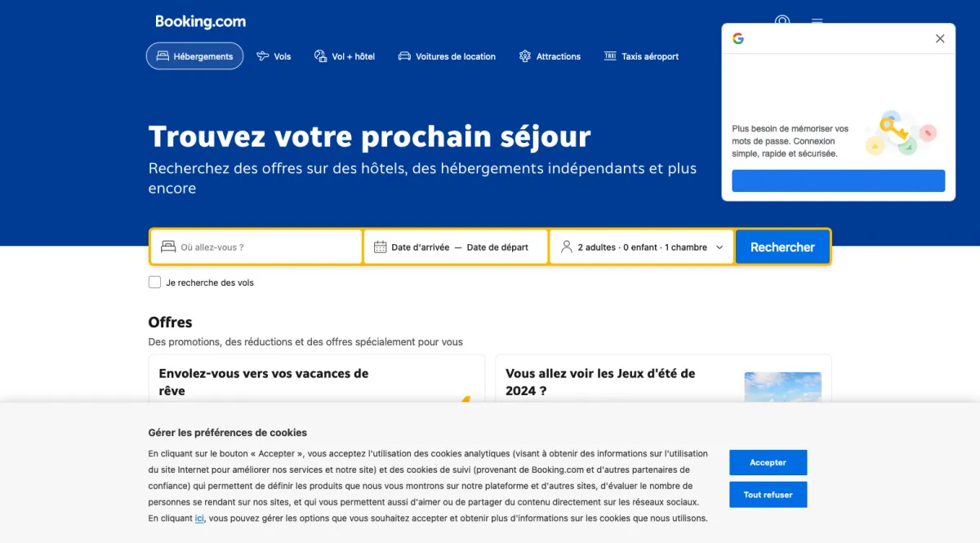Viewport: 980px width, 543px height.
Task: Click the 'Offres' section heading
Action: coord(170,323)
